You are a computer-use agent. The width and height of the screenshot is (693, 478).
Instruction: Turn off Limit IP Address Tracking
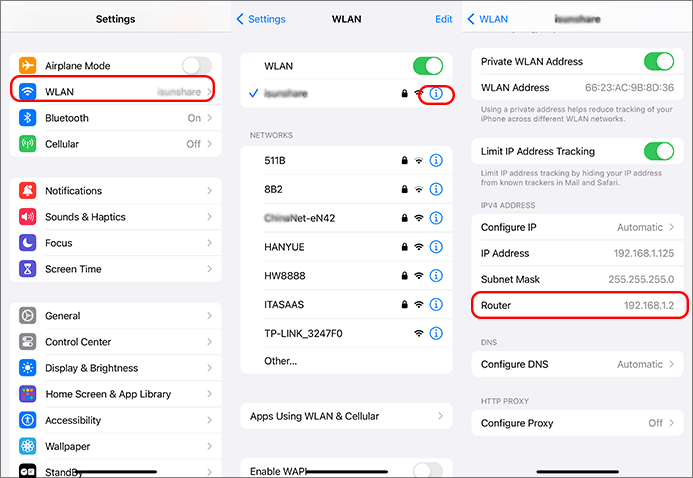click(x=659, y=151)
